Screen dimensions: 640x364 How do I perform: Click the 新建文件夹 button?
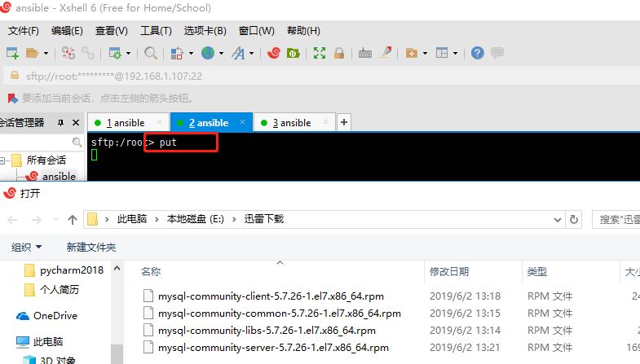91,247
